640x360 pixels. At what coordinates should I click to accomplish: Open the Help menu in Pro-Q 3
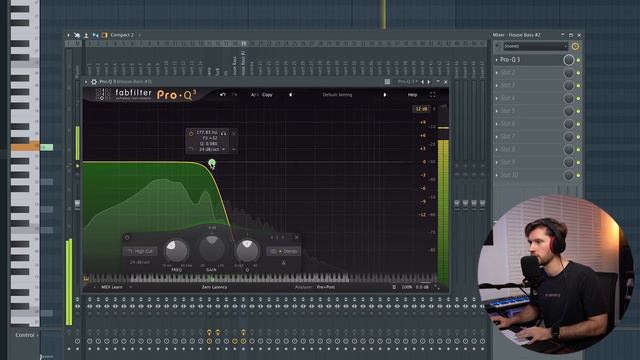point(412,95)
